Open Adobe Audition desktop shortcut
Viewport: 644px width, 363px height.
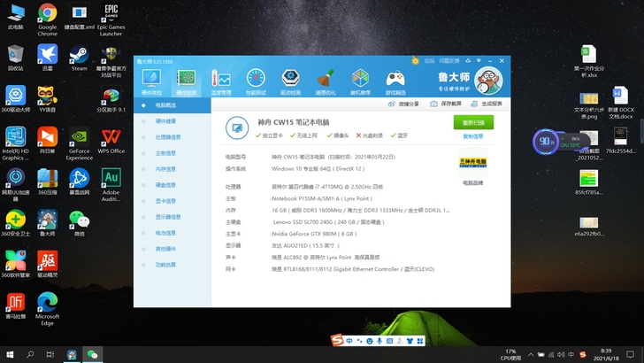click(x=111, y=184)
